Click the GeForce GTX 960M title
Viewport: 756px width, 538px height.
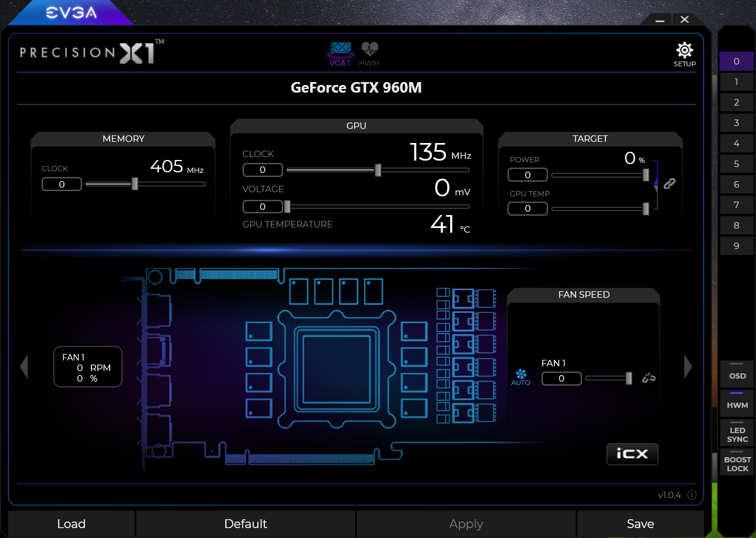coord(356,88)
